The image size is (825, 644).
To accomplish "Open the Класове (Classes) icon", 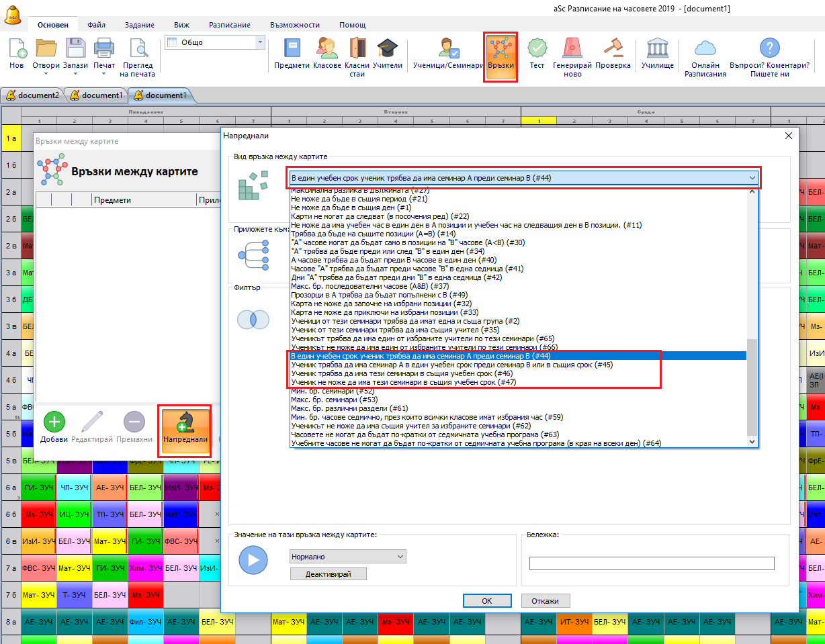I will tap(327, 49).
